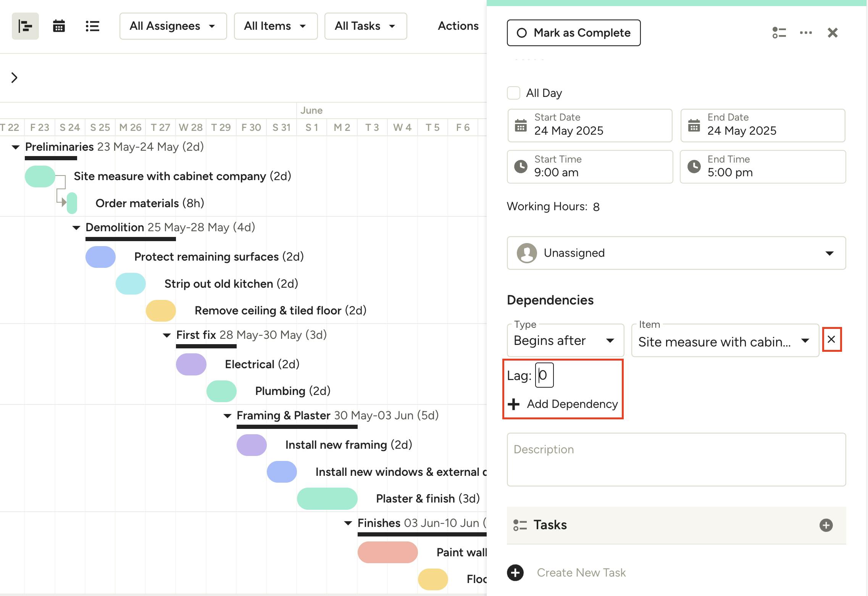Screen dimensions: 868x596
Task: Toggle the All Day checkbox
Action: pos(513,93)
